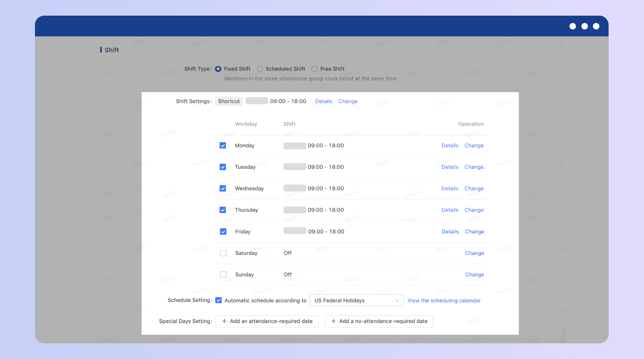Screen dimensions: 644x359
Task: Click Change for Tuesday shift
Action: point(474,167)
